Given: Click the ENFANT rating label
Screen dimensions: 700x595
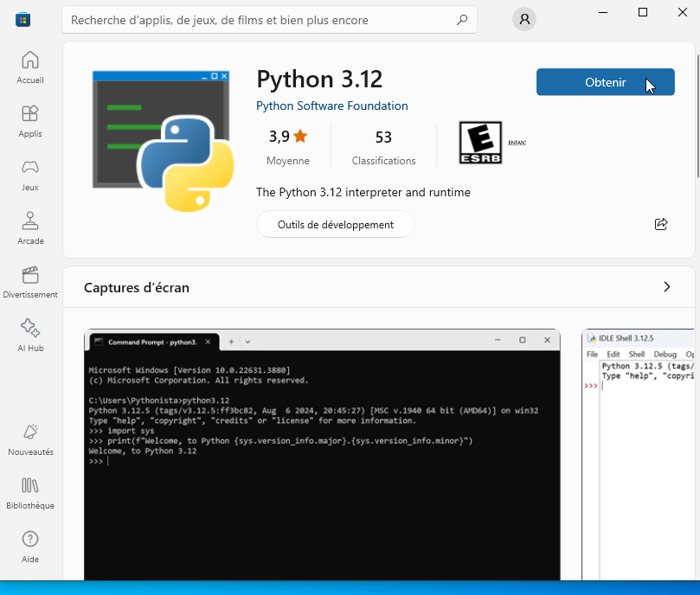Looking at the screenshot, I should [517, 143].
